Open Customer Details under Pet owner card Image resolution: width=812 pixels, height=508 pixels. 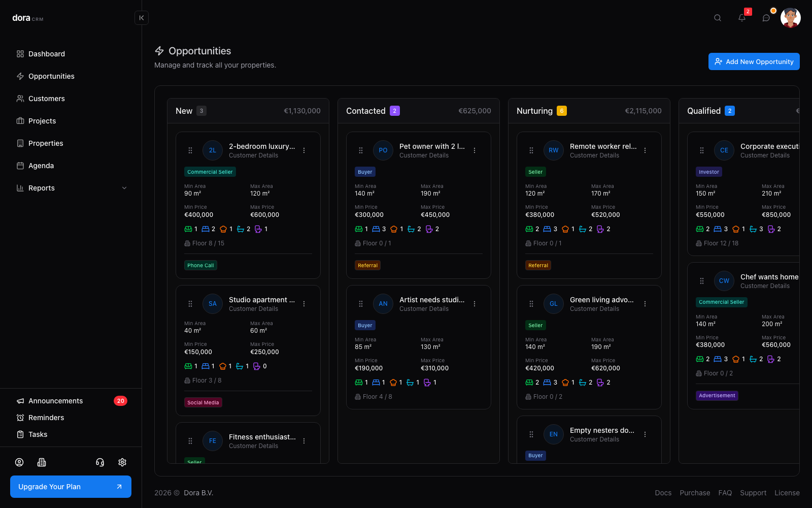[424, 155]
